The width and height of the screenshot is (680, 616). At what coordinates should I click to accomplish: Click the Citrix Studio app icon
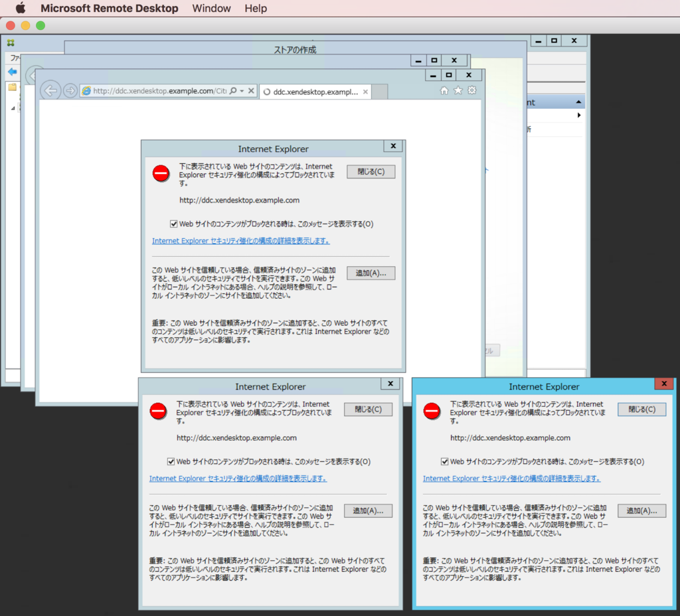(11, 42)
